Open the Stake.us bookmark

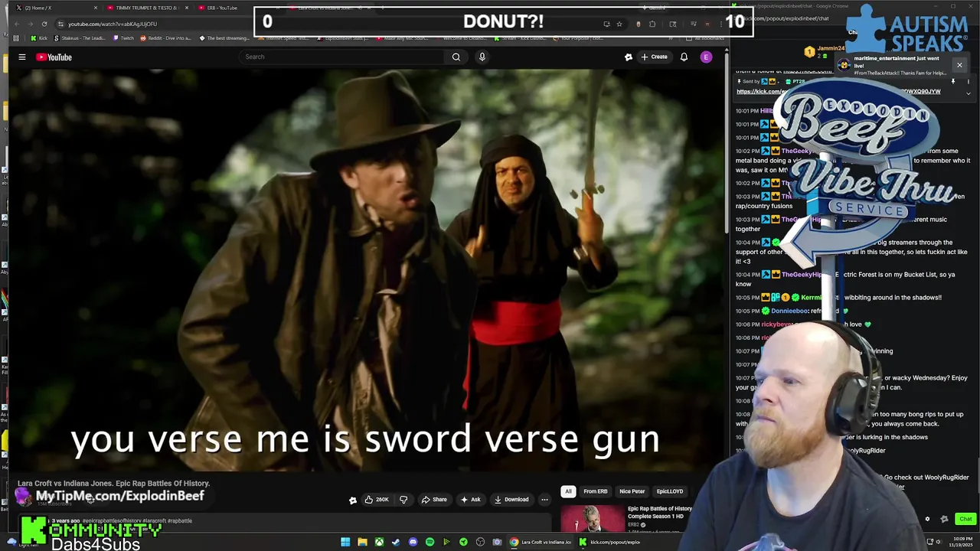point(80,38)
